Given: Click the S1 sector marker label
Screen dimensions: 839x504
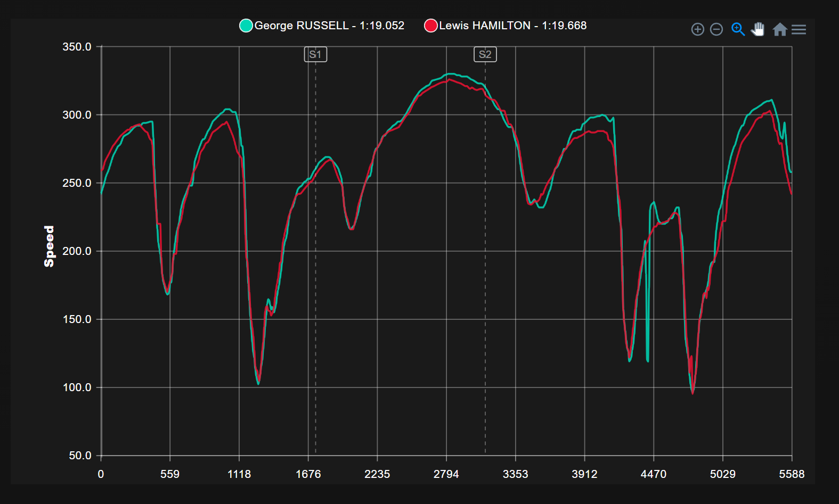Looking at the screenshot, I should point(315,54).
